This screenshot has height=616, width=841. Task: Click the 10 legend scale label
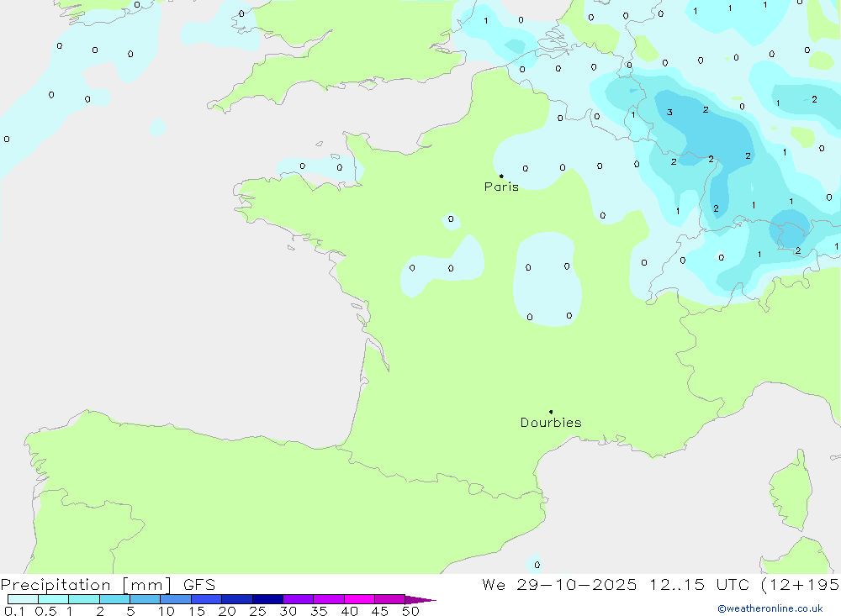coord(167,611)
